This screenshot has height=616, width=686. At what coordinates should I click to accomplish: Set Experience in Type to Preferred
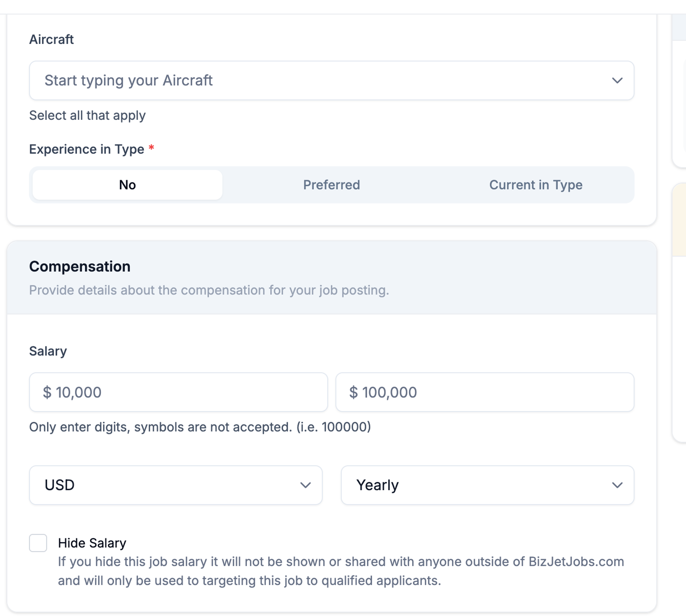[x=332, y=185]
